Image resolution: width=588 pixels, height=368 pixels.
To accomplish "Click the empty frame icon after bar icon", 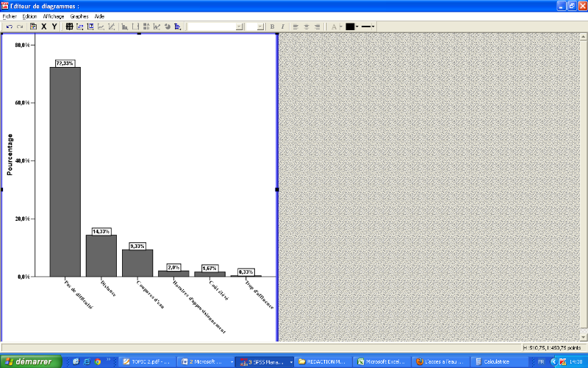I will tap(135, 26).
